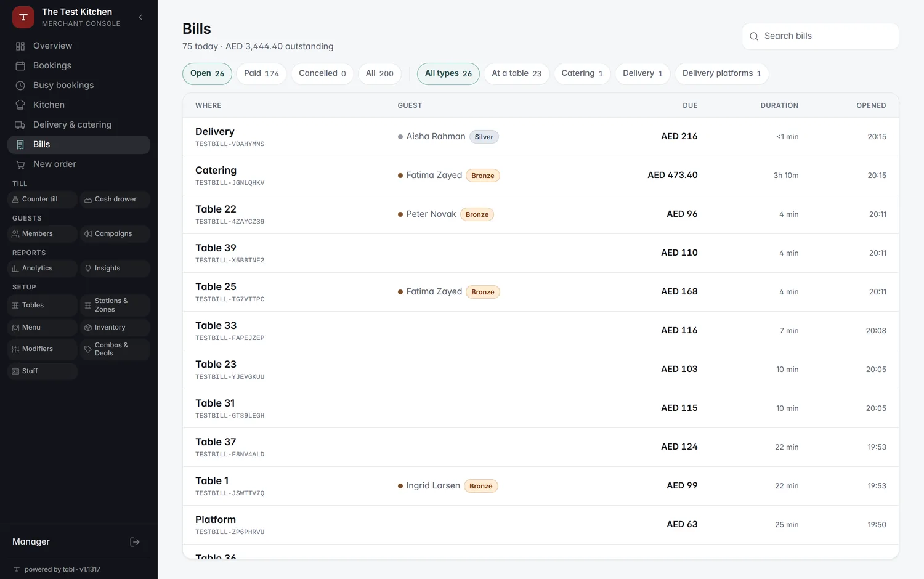
Task: Open the Analytics reports page
Action: coord(43,269)
